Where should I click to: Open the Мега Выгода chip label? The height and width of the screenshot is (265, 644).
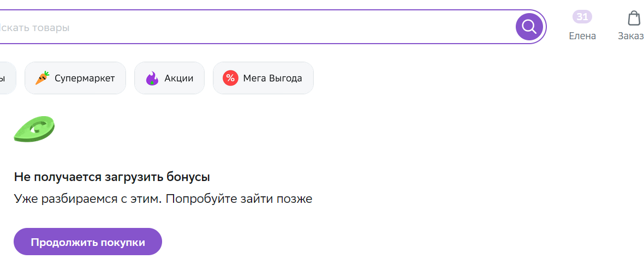pyautogui.click(x=273, y=78)
